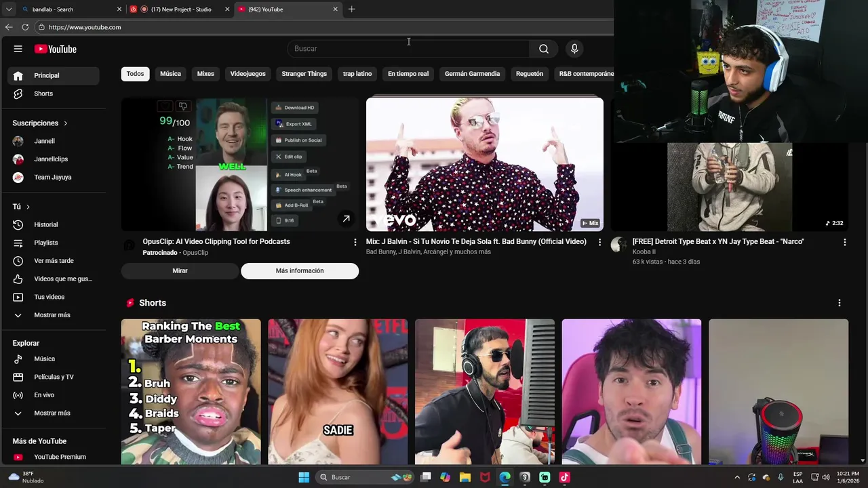Open Tus videos in the sidebar
868x488 pixels.
tap(54, 297)
